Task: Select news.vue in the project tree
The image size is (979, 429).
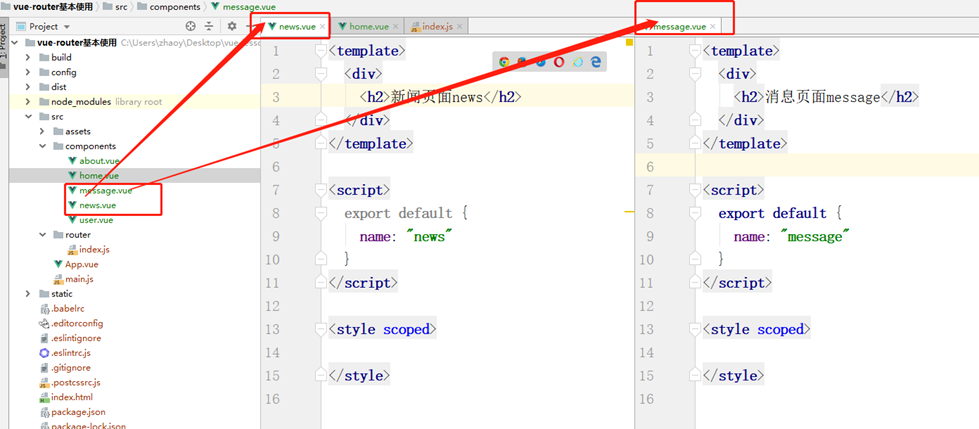Action: coord(92,205)
